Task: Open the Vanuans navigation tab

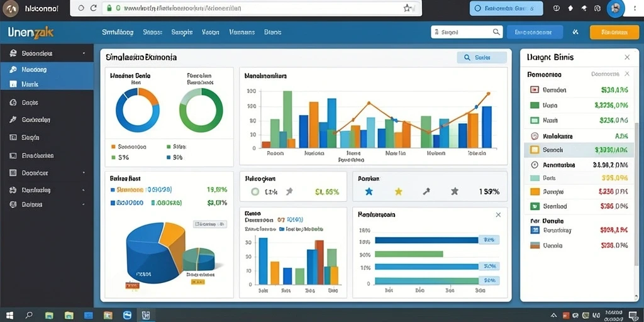Action: pyautogui.click(x=242, y=32)
